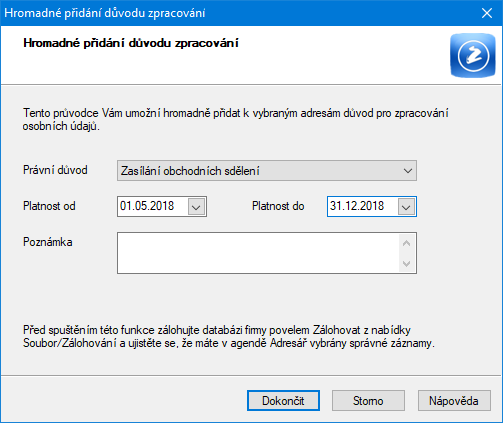Focus the Poznámka note text area
This screenshot has width=503, height=423.
(x=258, y=253)
